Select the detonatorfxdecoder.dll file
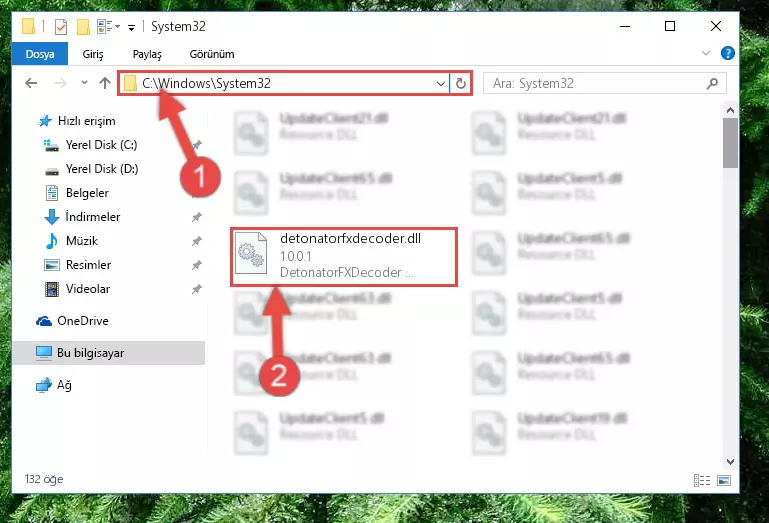 pos(344,257)
